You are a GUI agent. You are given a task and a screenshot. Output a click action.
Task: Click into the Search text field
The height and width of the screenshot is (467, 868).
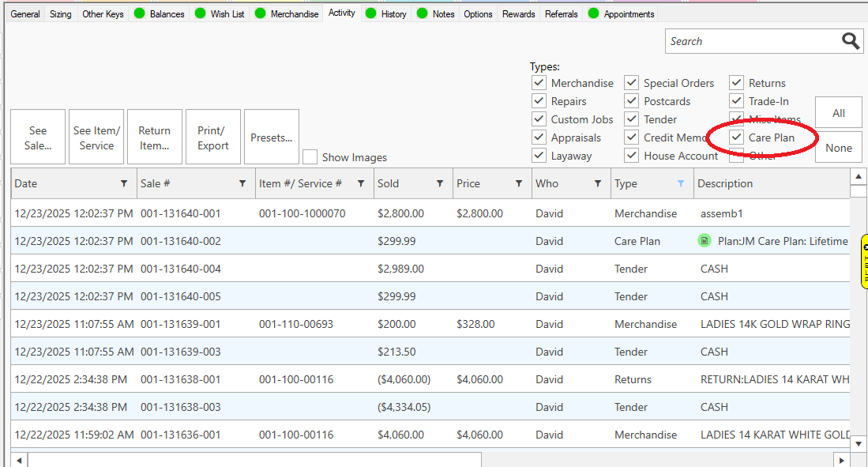pyautogui.click(x=750, y=41)
